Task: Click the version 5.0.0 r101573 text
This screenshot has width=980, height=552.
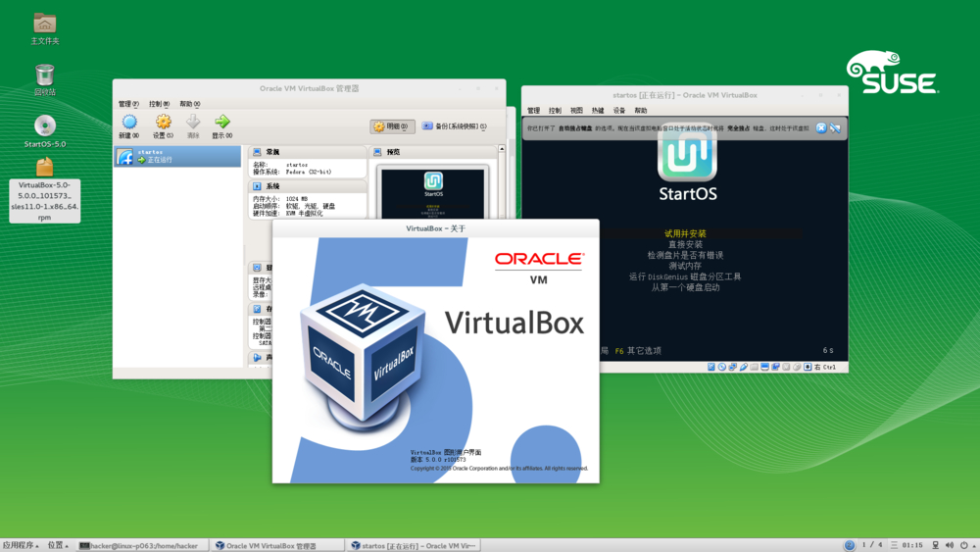Action: (438, 460)
